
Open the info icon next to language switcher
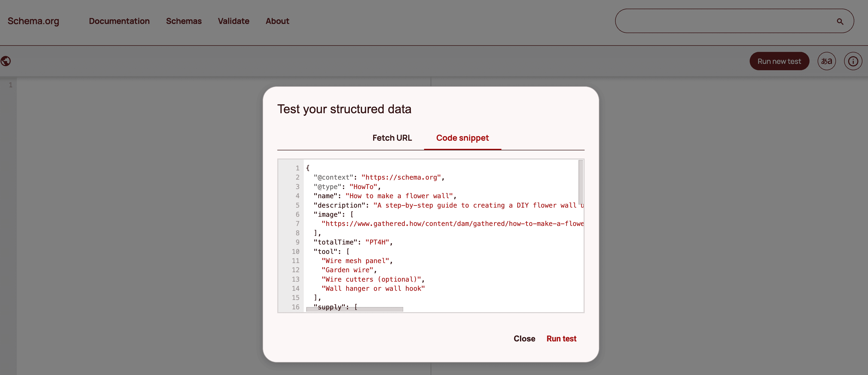point(853,61)
